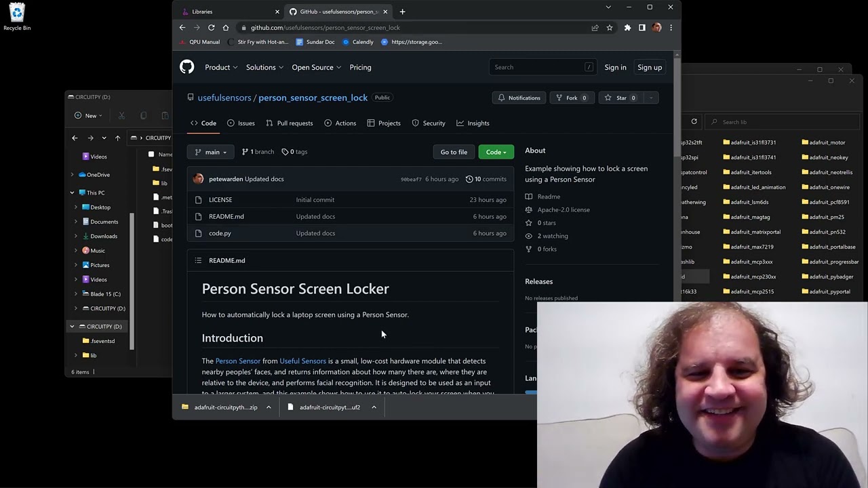
Task: Open the Security tab
Action: point(429,123)
